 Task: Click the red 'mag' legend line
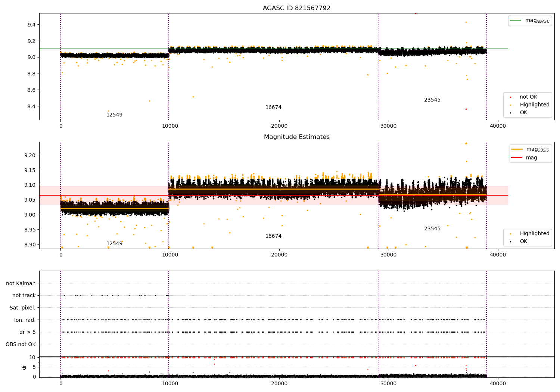517,158
